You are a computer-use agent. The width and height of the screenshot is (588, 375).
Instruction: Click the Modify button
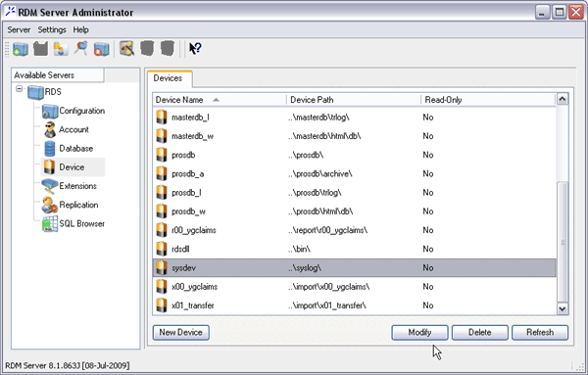(x=419, y=332)
